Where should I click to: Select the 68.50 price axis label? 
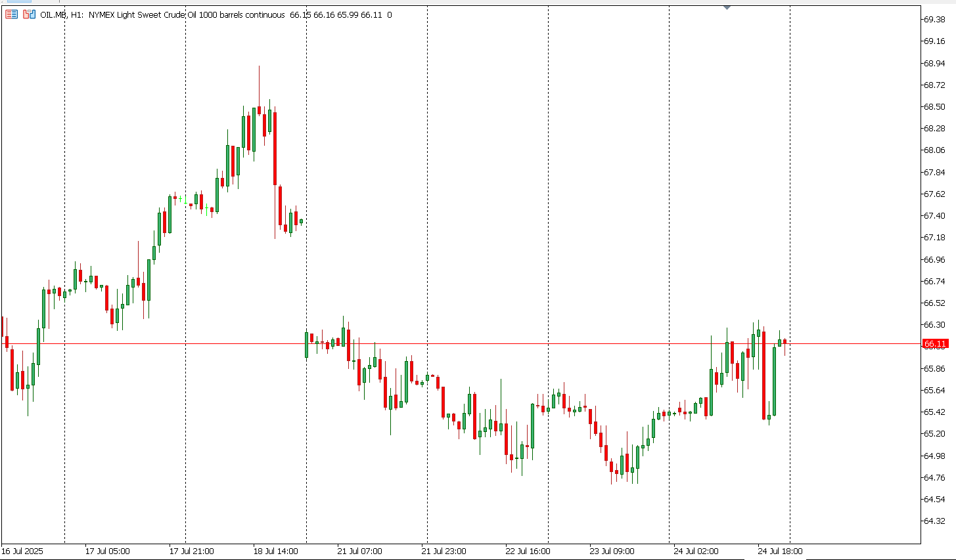point(934,106)
